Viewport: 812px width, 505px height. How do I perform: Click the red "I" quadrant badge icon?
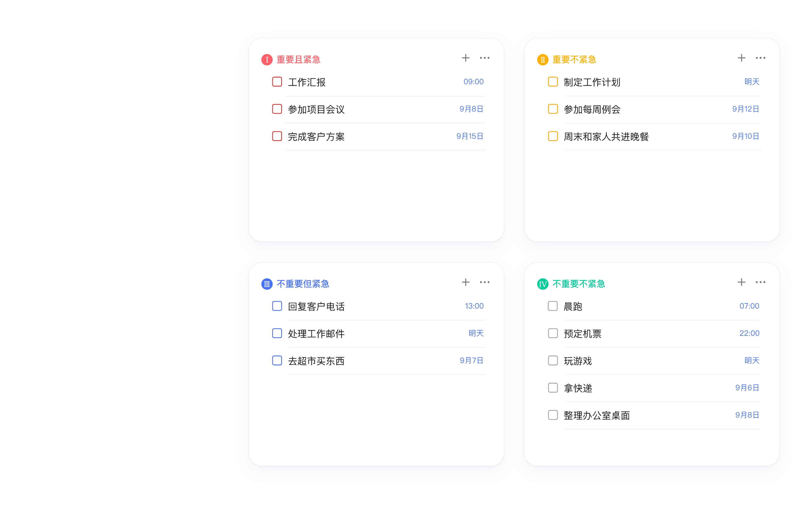[x=266, y=59]
